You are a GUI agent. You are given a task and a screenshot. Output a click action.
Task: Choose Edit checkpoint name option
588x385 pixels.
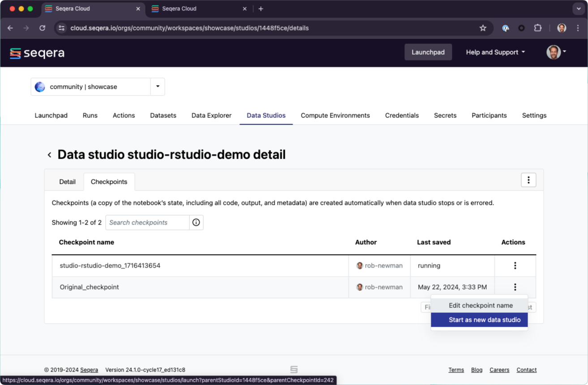point(481,306)
